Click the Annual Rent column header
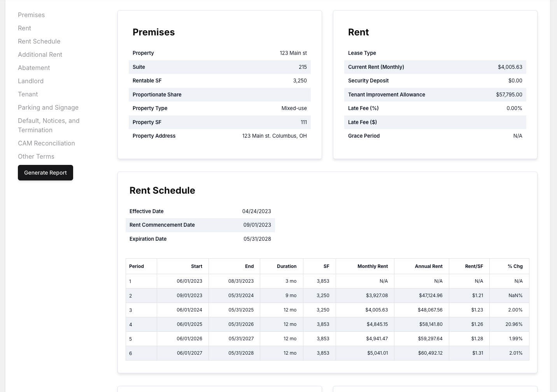557x392 pixels. (428, 266)
